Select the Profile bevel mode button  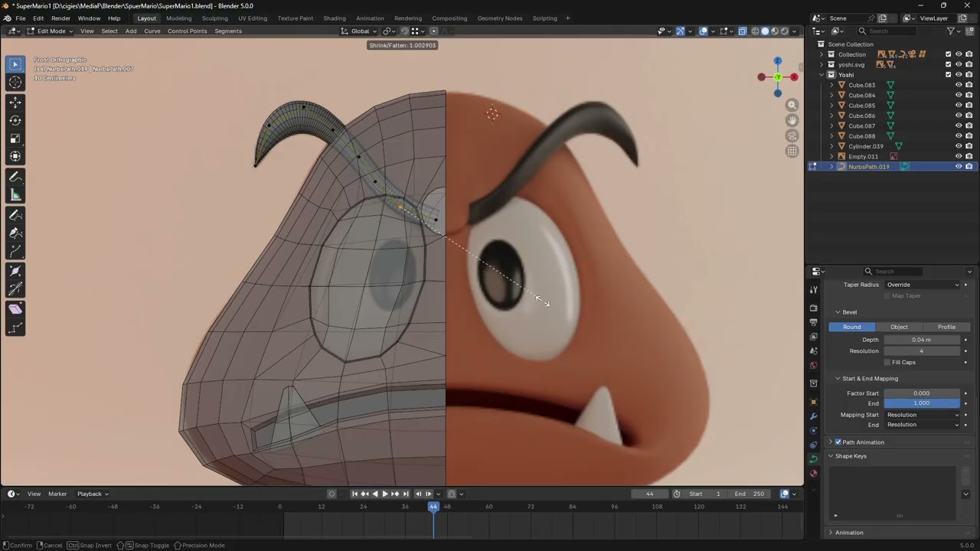pos(946,327)
